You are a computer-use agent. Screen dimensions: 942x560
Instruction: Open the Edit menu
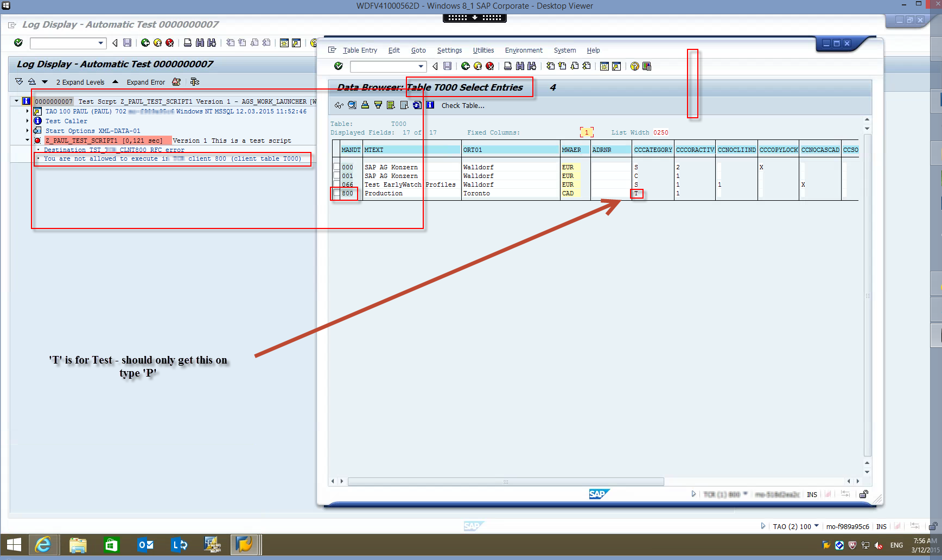[x=394, y=50]
